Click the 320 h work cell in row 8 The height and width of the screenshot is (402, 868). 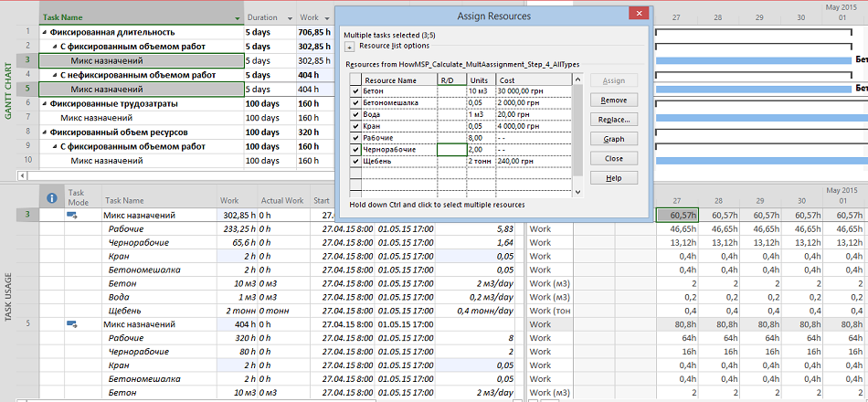pos(314,132)
